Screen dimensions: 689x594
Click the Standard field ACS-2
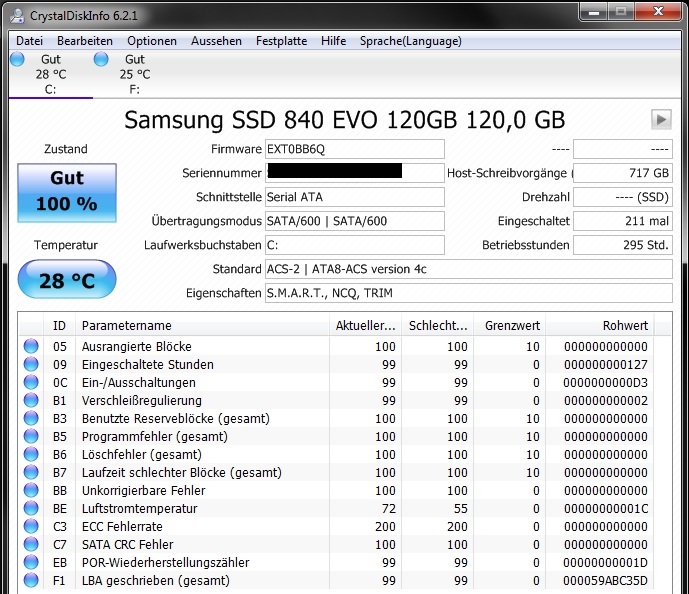point(469,269)
